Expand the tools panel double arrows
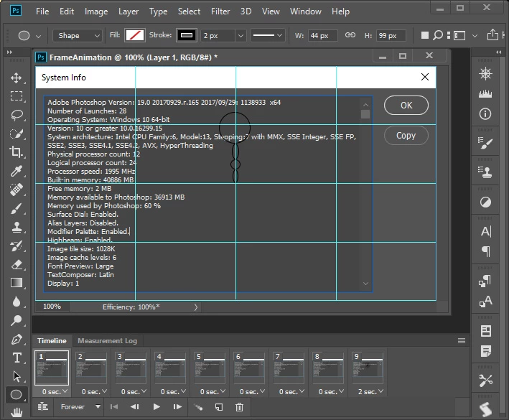 [9, 52]
